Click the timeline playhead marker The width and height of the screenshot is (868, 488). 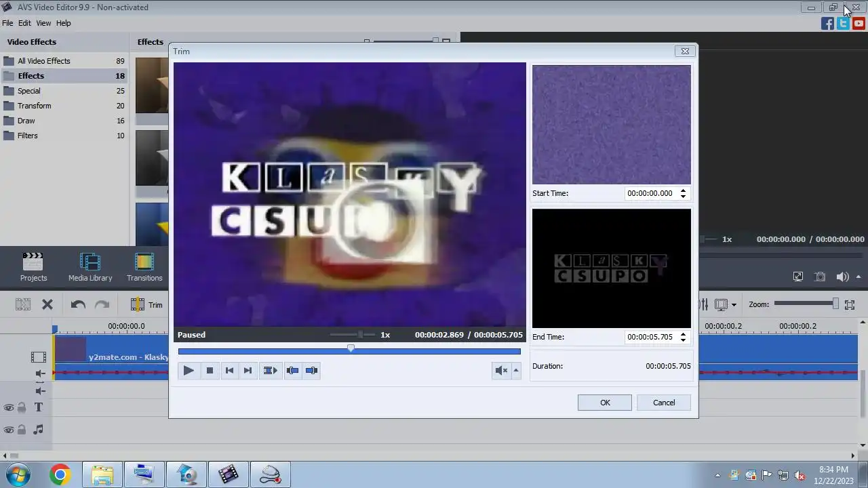pyautogui.click(x=55, y=329)
